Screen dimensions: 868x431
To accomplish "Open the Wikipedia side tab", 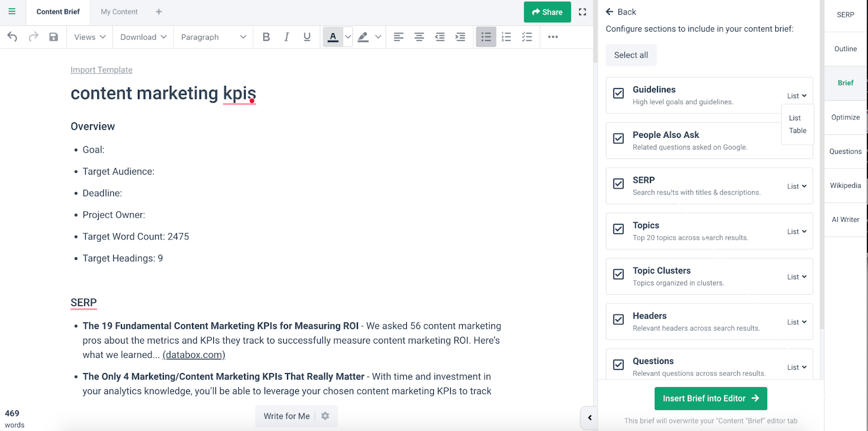I will point(845,186).
